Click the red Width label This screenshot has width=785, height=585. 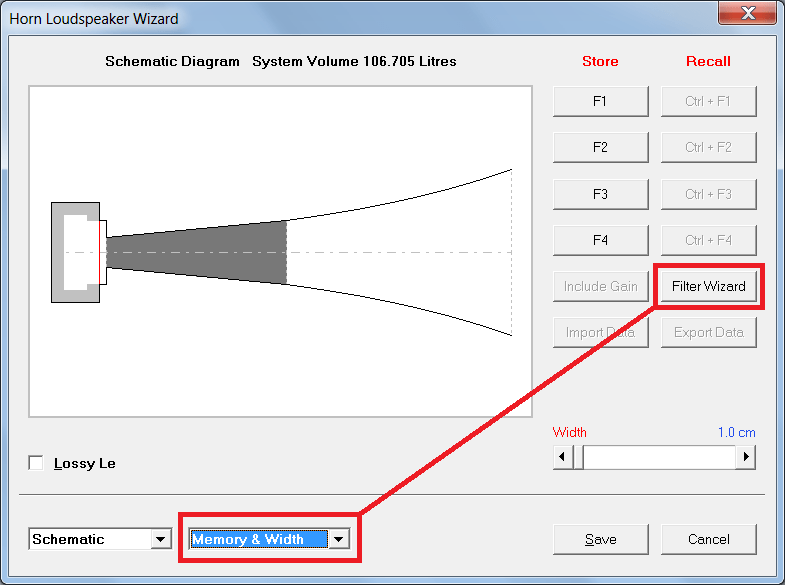click(569, 432)
